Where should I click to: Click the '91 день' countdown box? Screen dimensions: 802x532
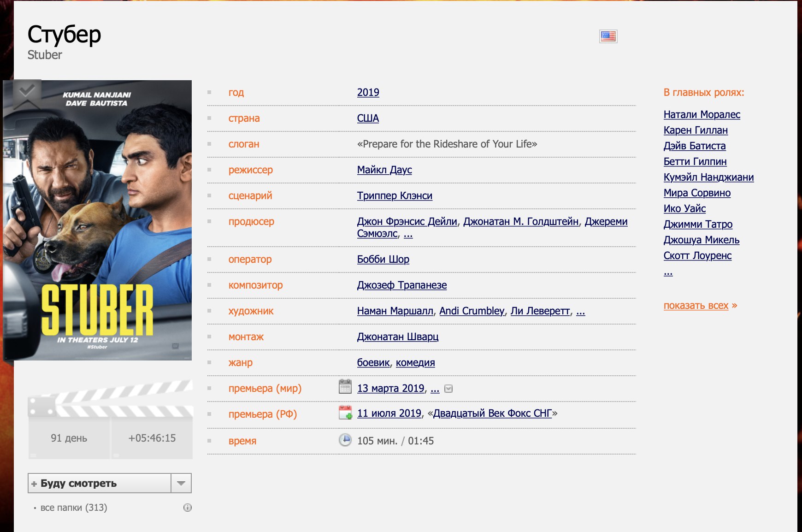tap(69, 438)
